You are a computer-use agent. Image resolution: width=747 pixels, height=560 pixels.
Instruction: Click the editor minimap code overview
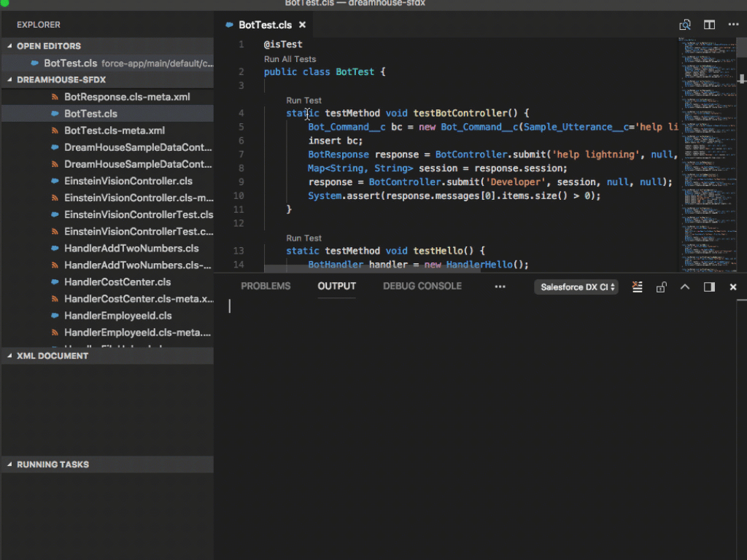tap(707, 155)
